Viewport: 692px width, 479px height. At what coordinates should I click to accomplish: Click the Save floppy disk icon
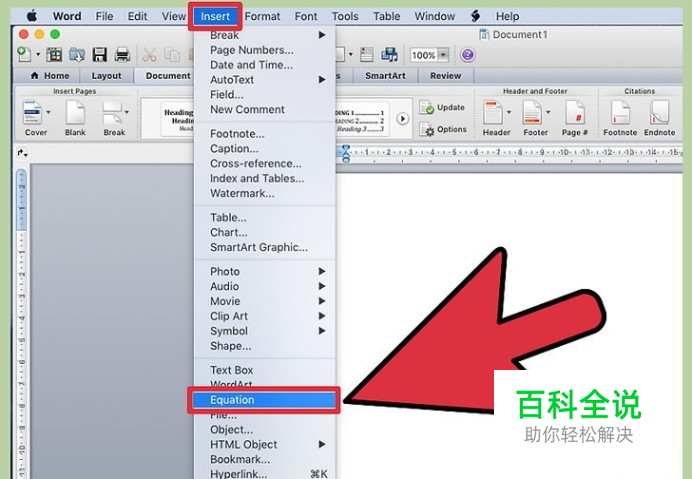click(100, 55)
